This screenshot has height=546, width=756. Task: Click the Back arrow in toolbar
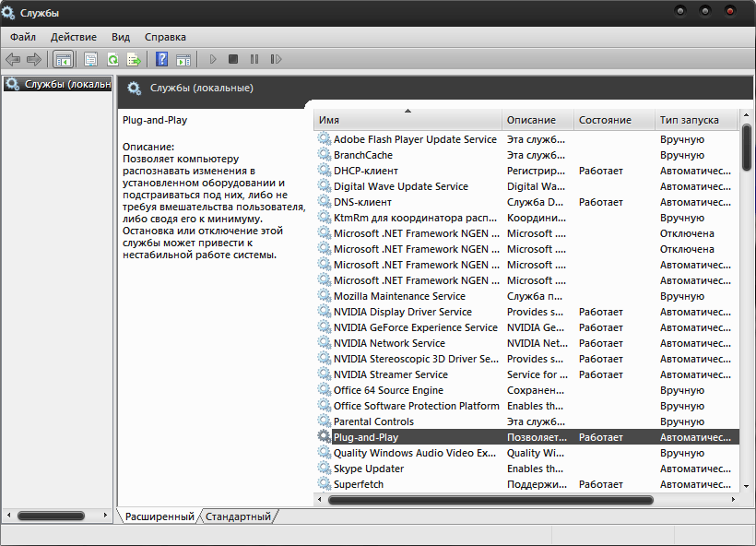(x=13, y=59)
